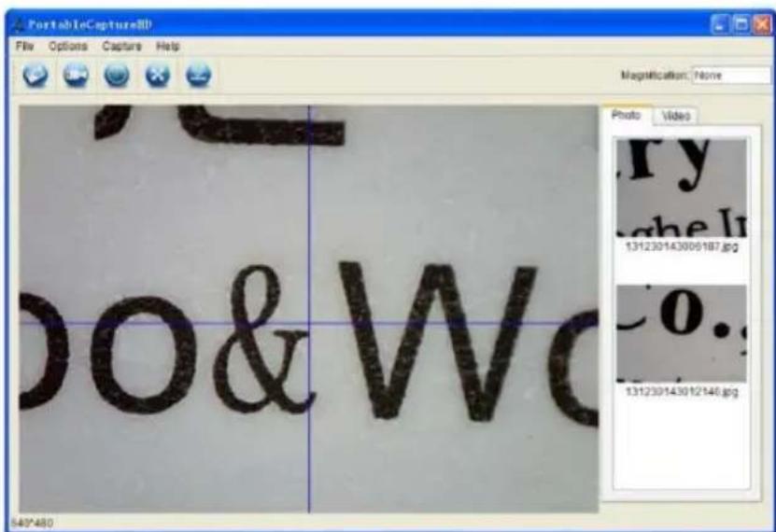
Task: Start recording with the video camera icon
Action: click(x=77, y=76)
